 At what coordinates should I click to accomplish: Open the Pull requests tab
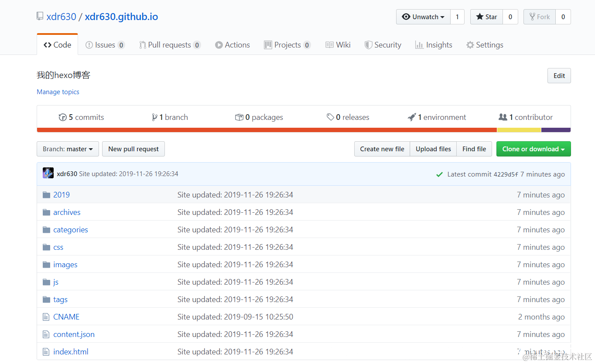tap(170, 45)
